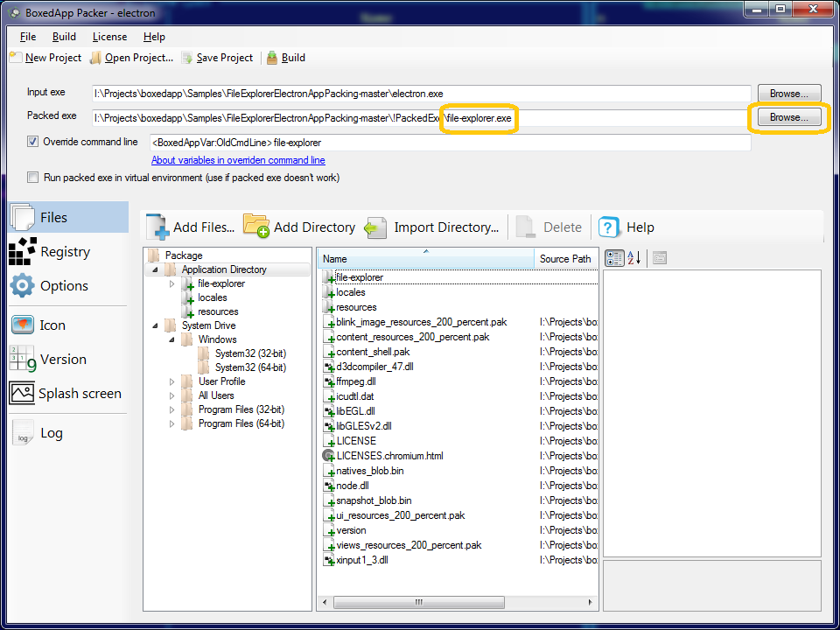840x630 pixels.
Task: Select alphabetical sort in property grid
Action: (635, 257)
